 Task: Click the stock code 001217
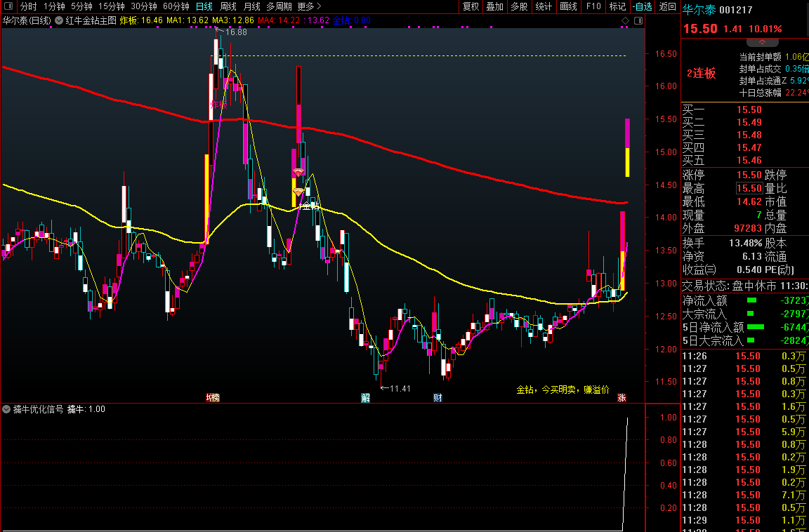click(736, 10)
